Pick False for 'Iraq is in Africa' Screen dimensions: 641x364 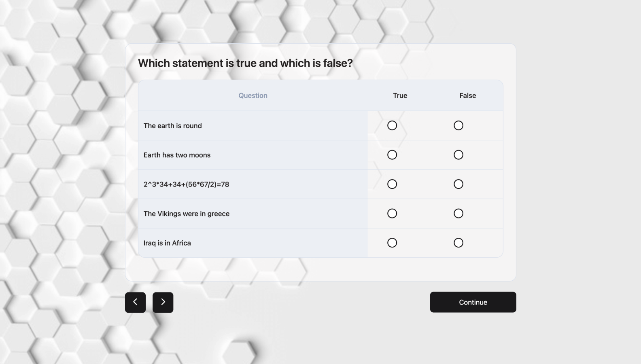coord(458,243)
